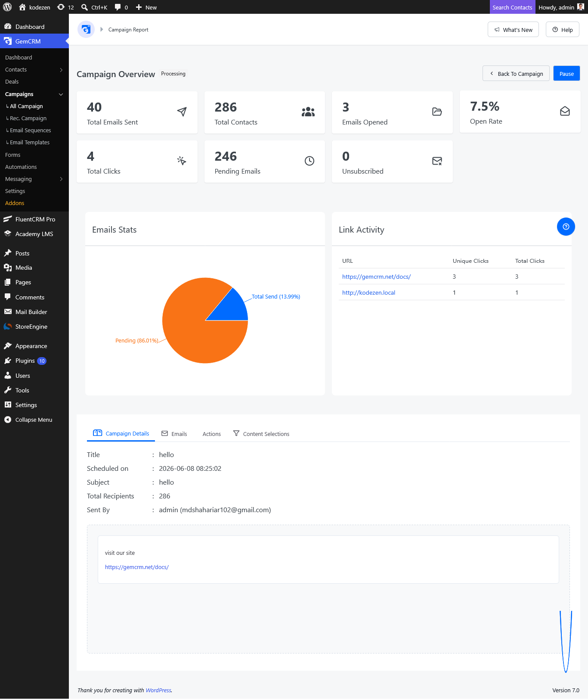
Task: Click the breadcrumb arrow before Campaign Report
Action: 102,29
